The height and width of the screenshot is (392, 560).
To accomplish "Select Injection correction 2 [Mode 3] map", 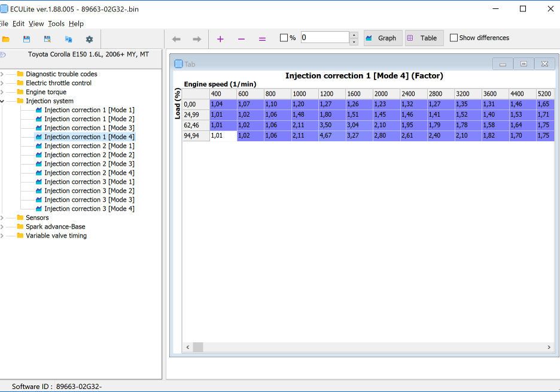I will tap(89, 163).
